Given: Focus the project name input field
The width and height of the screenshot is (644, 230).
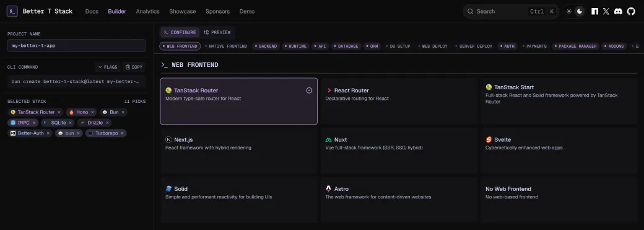Looking at the screenshot, I should 76,46.
